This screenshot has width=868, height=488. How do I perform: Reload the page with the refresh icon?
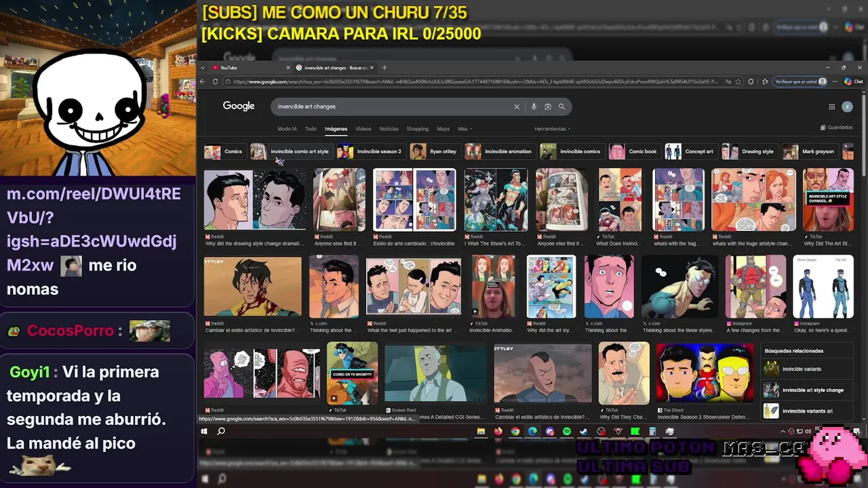(x=216, y=81)
